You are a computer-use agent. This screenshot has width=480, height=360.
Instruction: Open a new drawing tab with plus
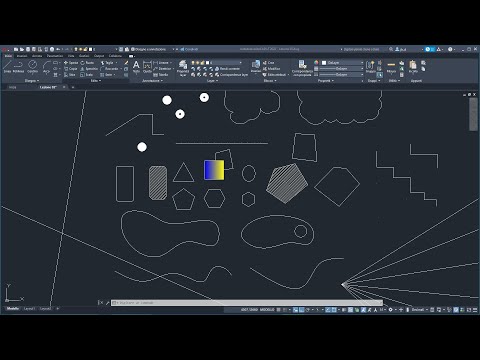click(73, 87)
